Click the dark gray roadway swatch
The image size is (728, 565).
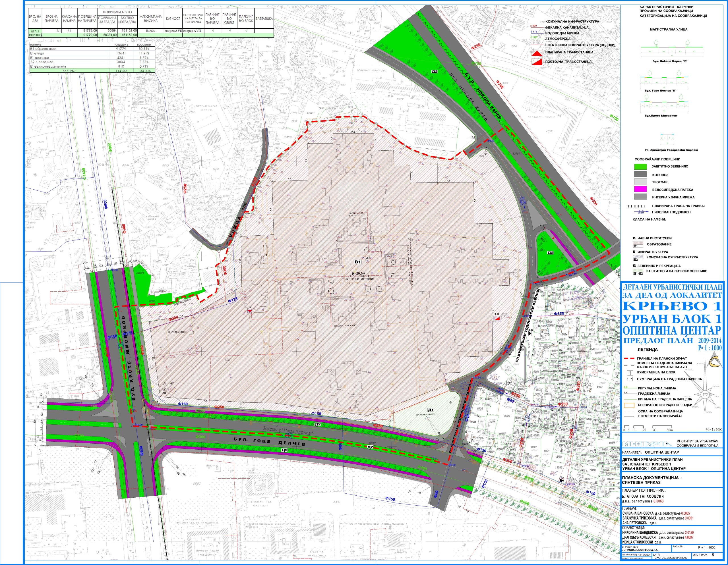click(x=640, y=175)
